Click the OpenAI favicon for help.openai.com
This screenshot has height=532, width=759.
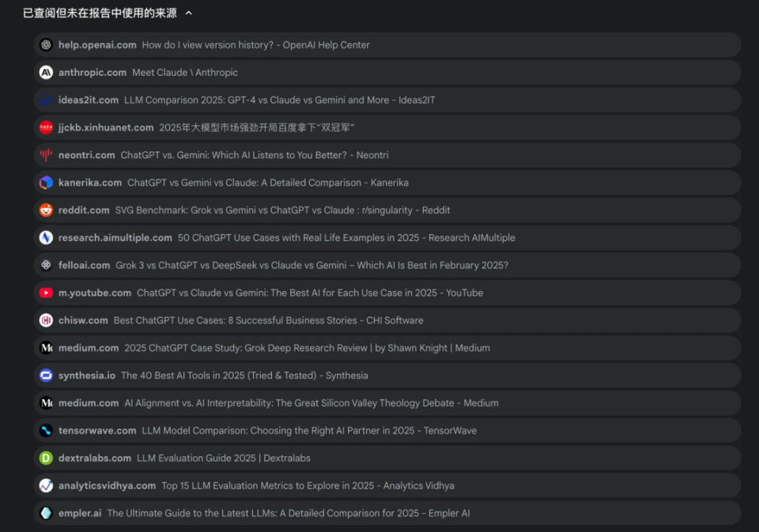pos(46,45)
